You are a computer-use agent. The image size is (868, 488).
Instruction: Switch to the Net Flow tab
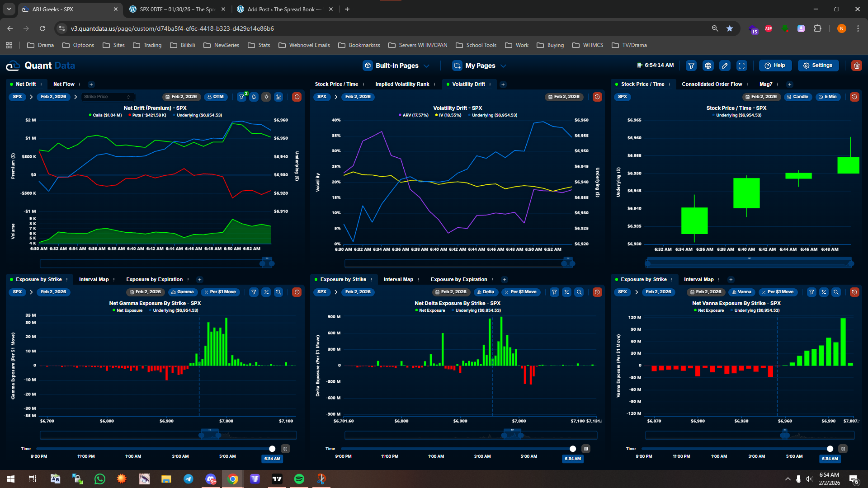pos(64,84)
